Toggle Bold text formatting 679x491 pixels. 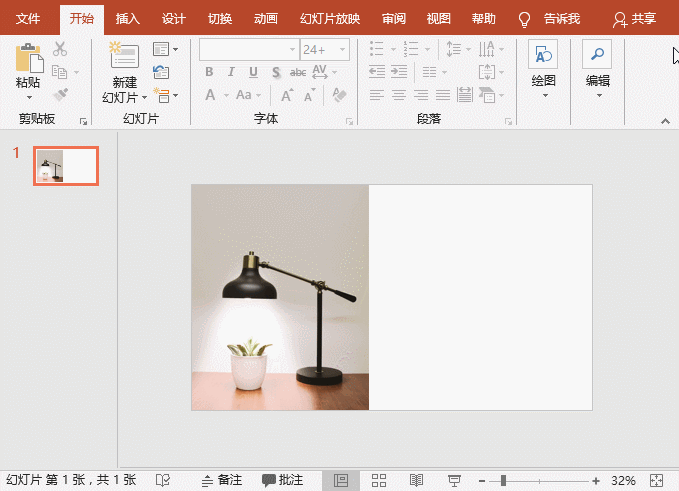click(209, 72)
